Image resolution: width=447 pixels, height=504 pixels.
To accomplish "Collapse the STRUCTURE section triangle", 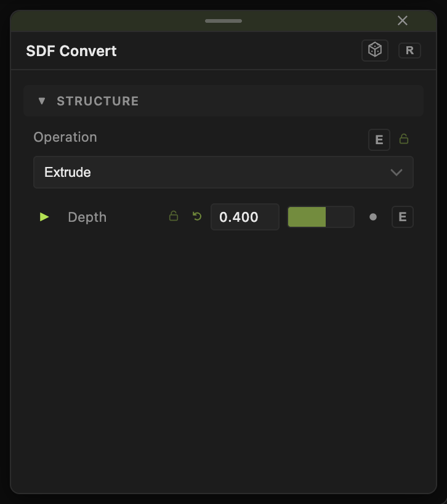I will (42, 101).
